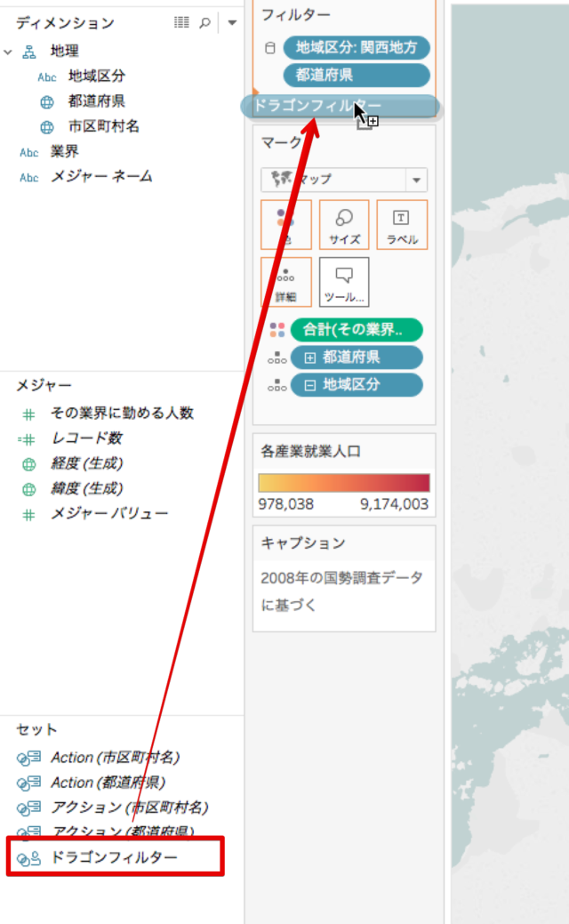Select the アクション (市区町村名) set
Viewport: 569px width, 924px height.
pyautogui.click(x=130, y=807)
